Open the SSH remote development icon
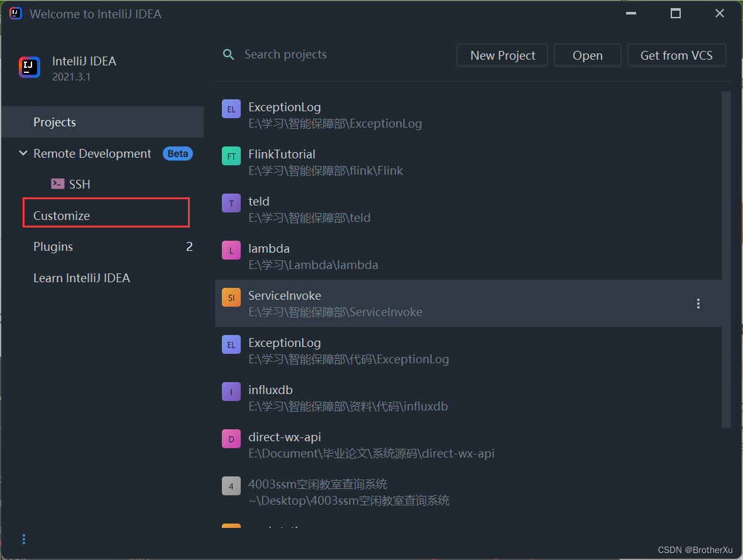Screen dimensions: 743x560 pyautogui.click(x=57, y=184)
